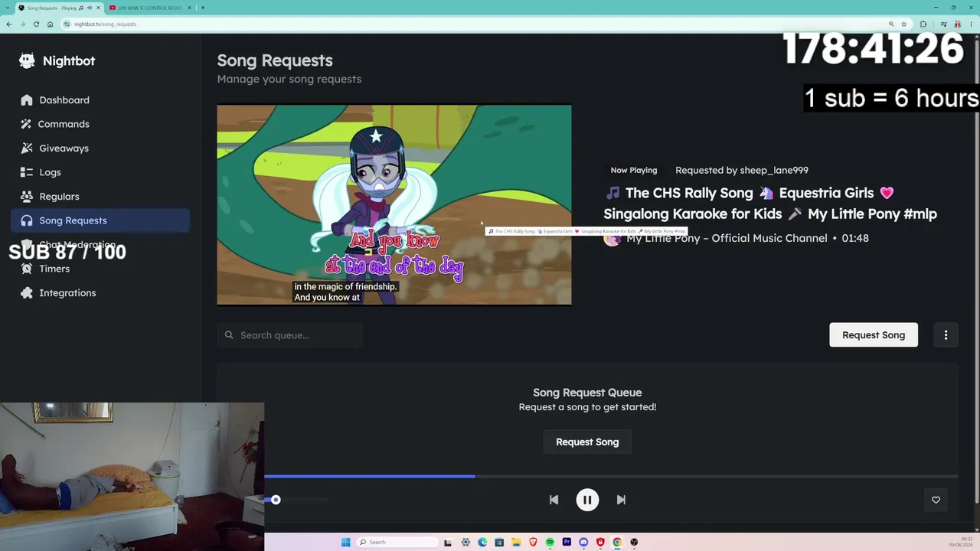
Task: Skip to the next song
Action: (621, 500)
